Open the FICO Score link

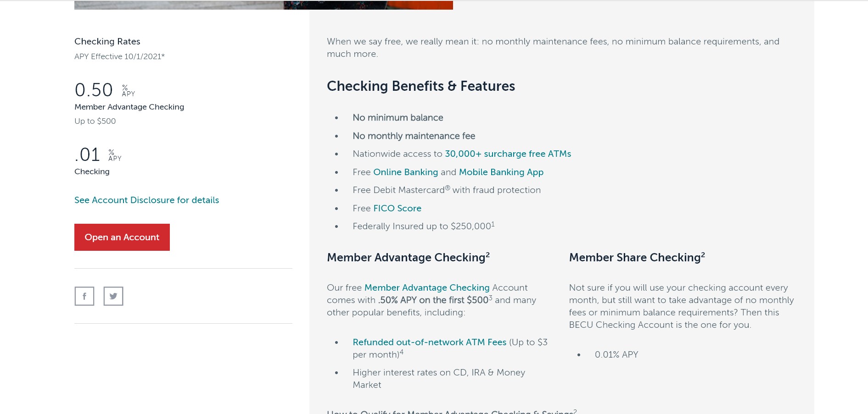click(x=398, y=208)
